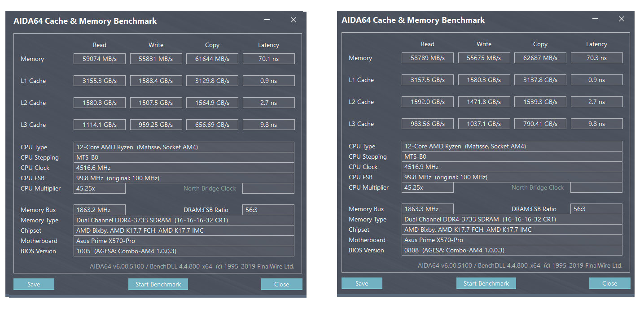Select L1 Cache Read 3157.5 GB/s value
Image resolution: width=644 pixels, height=312 pixels.
tap(428, 80)
